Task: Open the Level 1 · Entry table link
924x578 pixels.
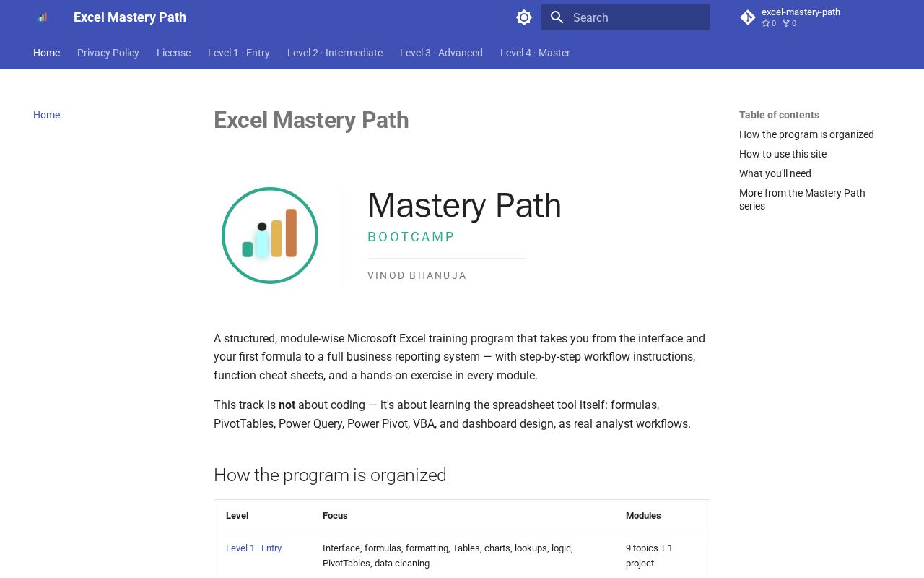Action: (253, 548)
